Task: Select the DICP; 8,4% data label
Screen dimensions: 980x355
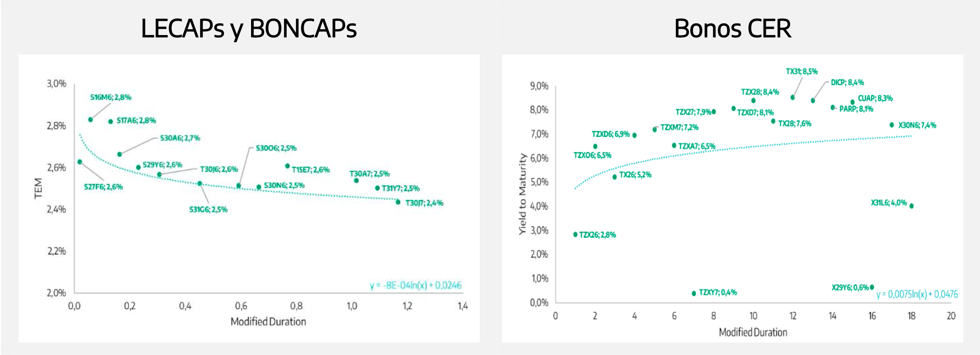Action: click(847, 83)
